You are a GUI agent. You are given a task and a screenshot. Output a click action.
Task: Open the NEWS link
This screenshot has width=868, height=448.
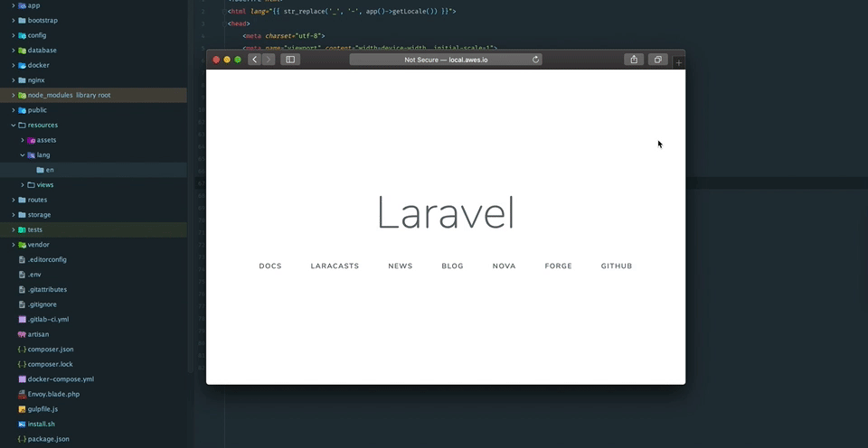[401, 266]
